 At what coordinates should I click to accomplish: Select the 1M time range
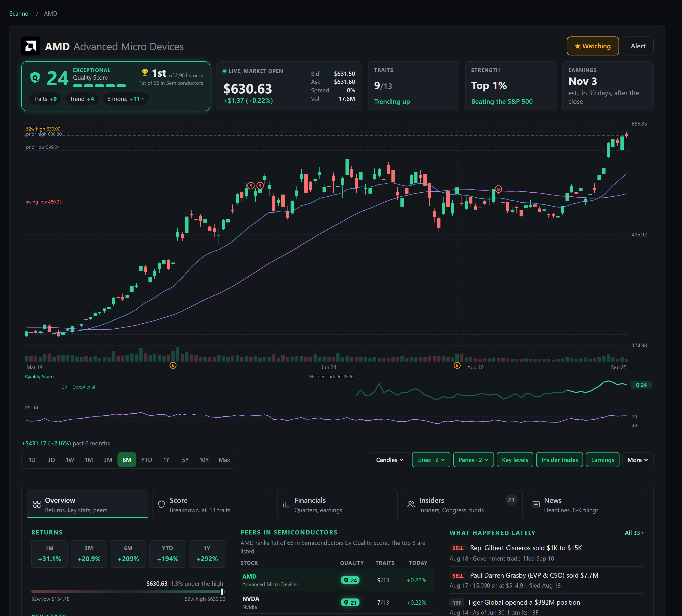pos(89,460)
